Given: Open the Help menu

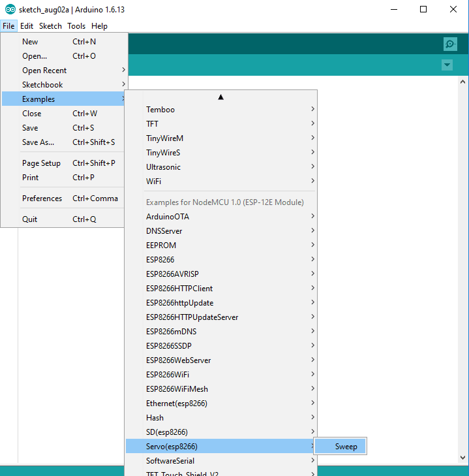Looking at the screenshot, I should pyautogui.click(x=99, y=26).
